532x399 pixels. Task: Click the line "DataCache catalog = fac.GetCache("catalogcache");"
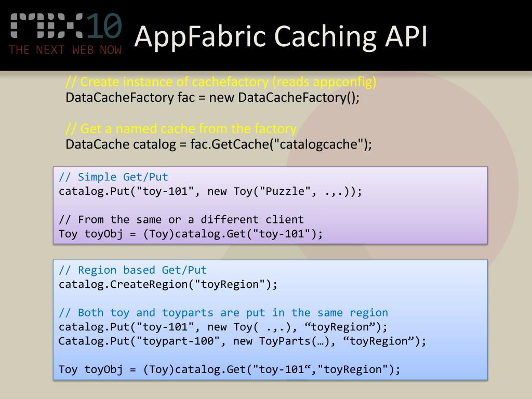[x=219, y=144]
